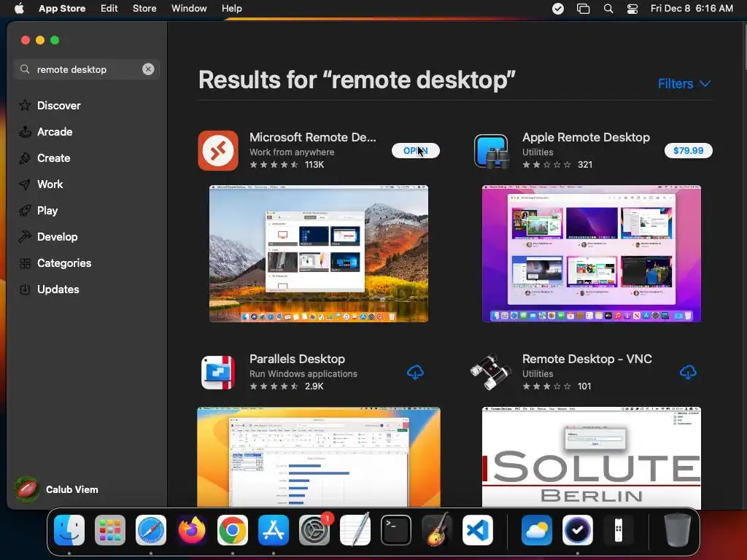
Task: Click the Remote Desktop - VNC binoculars icon
Action: [x=491, y=372]
